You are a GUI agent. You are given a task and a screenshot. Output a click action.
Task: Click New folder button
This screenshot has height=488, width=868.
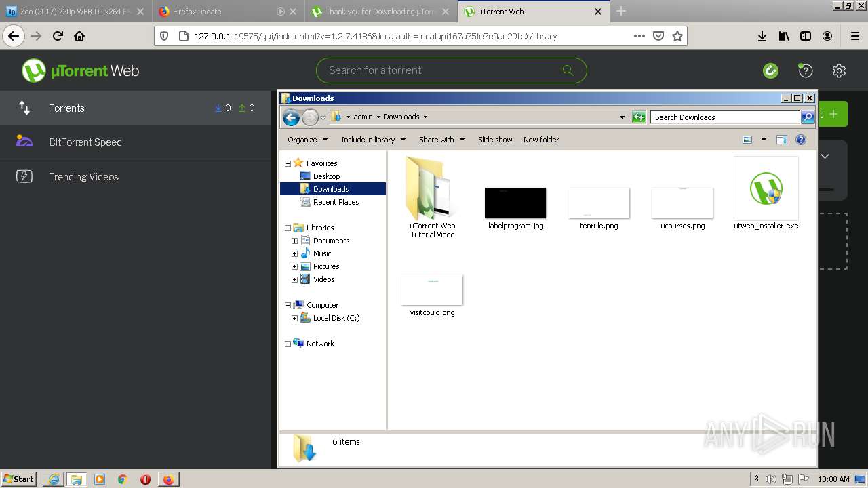541,140
